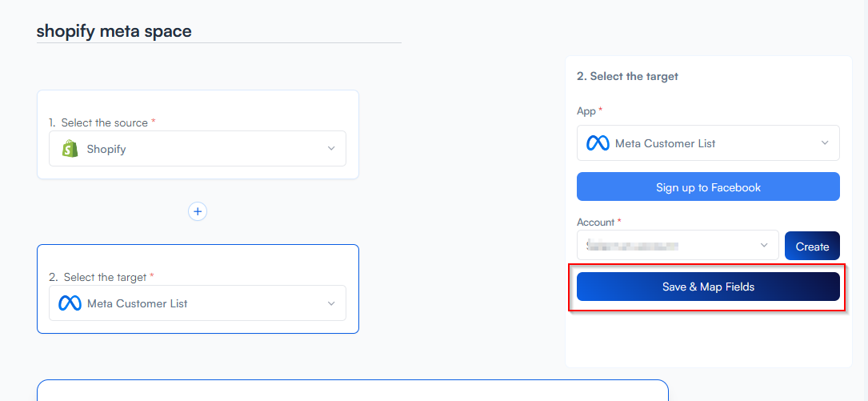Click the Meta logo in the target step card
This screenshot has height=401, width=868.
(x=70, y=303)
